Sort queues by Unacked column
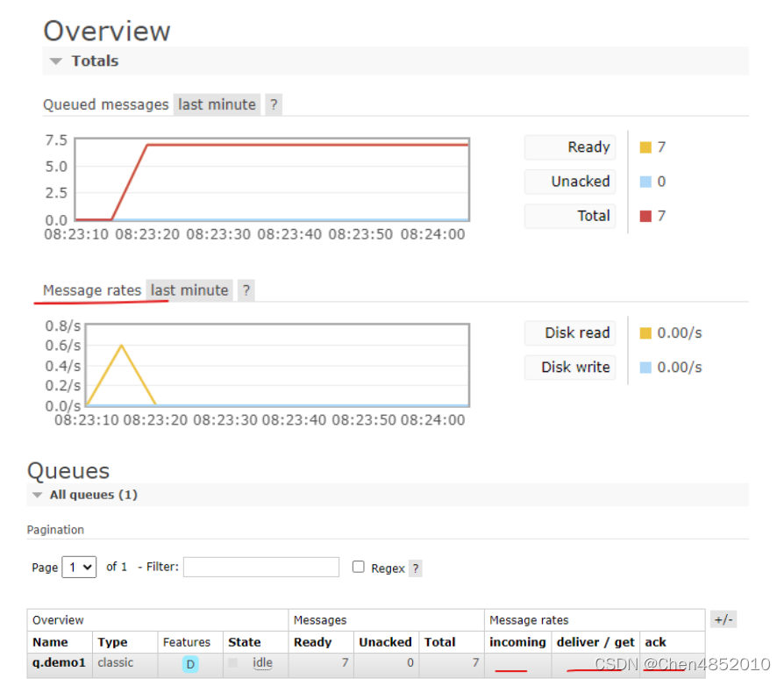The width and height of the screenshot is (784, 679). point(385,642)
